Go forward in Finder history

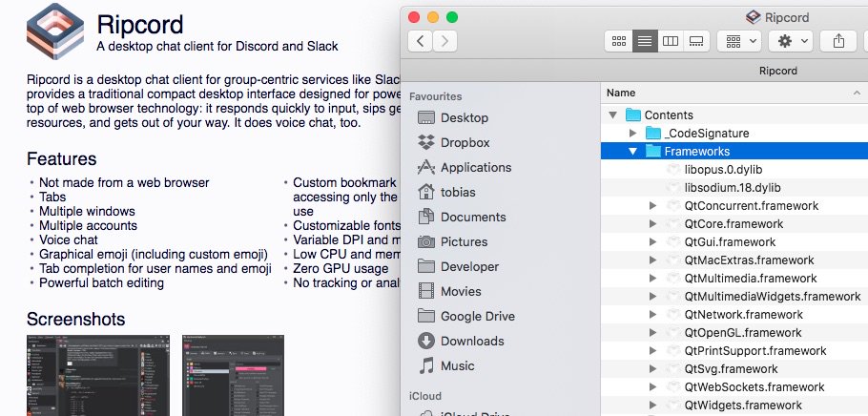pos(445,41)
